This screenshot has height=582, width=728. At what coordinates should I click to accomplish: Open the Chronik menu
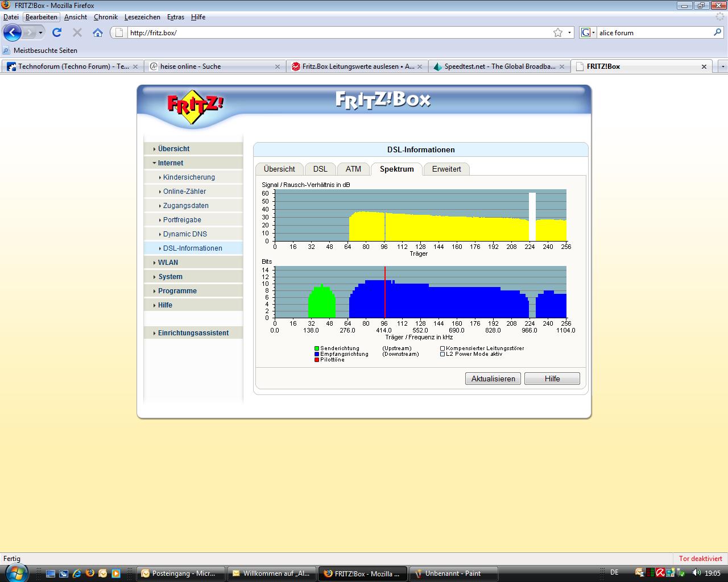[x=105, y=17]
